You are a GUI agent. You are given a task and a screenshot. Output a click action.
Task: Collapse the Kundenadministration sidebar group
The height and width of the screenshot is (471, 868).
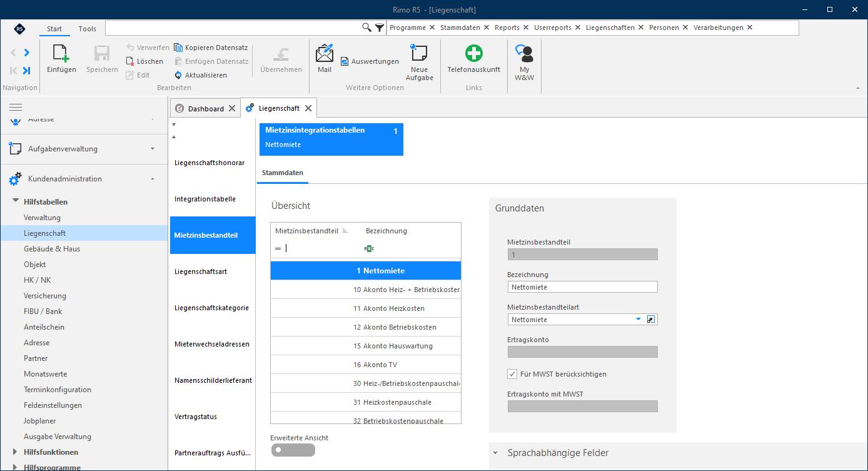click(x=153, y=179)
